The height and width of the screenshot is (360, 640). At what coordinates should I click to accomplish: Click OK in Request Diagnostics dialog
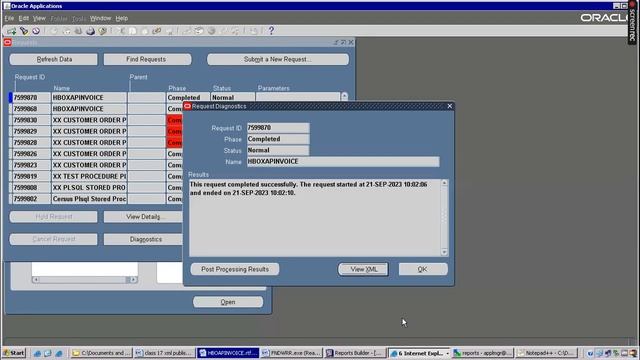pyautogui.click(x=423, y=269)
